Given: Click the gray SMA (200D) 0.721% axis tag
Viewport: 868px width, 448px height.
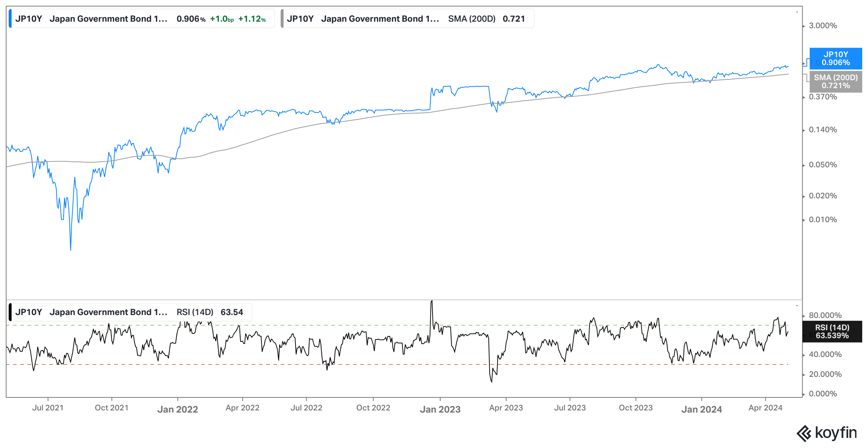Looking at the screenshot, I should (x=835, y=82).
